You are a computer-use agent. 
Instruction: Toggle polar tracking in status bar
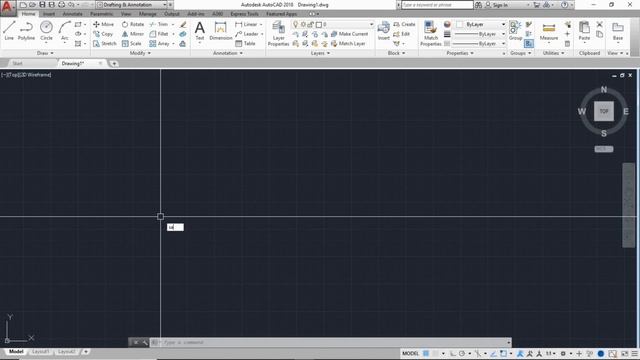(x=462, y=353)
